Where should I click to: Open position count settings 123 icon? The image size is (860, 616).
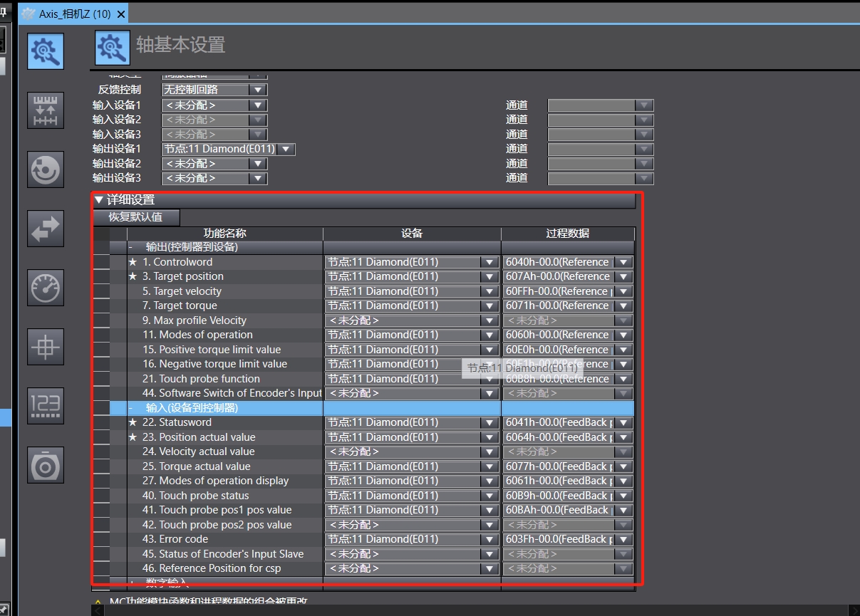point(46,406)
